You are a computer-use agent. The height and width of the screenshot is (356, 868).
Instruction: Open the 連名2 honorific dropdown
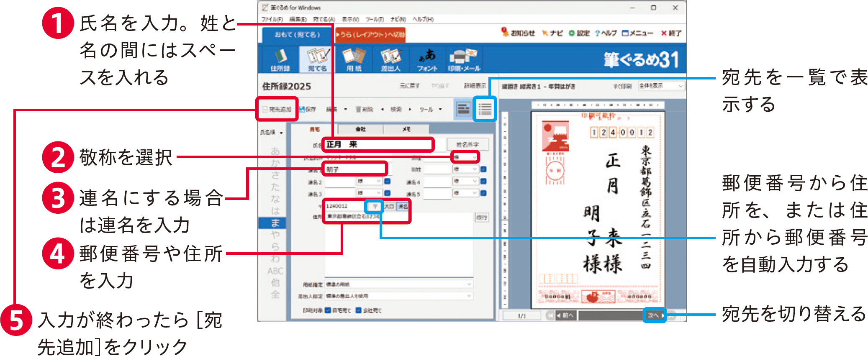click(369, 181)
